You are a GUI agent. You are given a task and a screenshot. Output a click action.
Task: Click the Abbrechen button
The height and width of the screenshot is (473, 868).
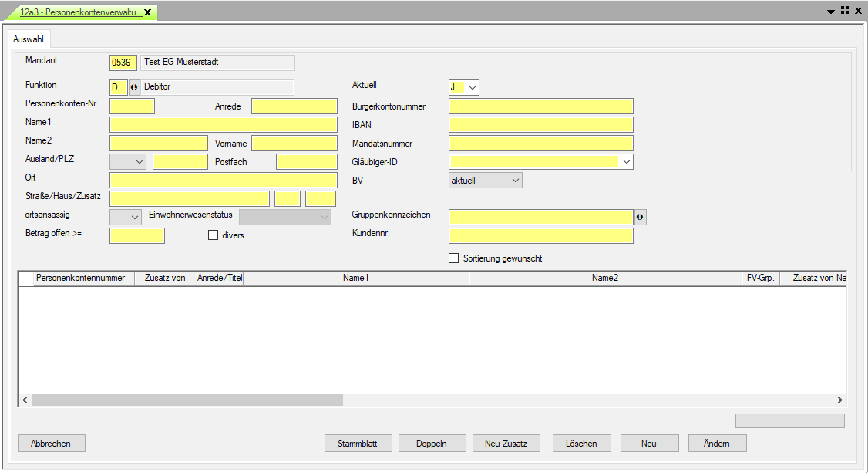51,444
